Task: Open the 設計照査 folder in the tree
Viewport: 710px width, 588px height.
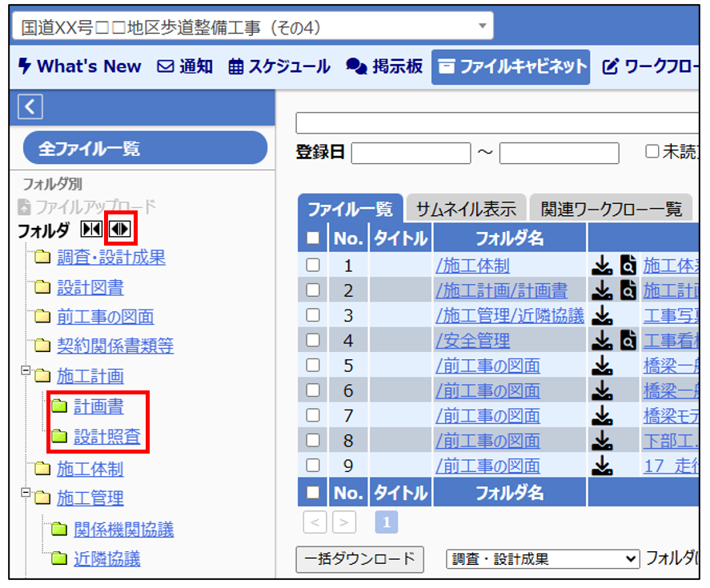Action: [x=106, y=437]
